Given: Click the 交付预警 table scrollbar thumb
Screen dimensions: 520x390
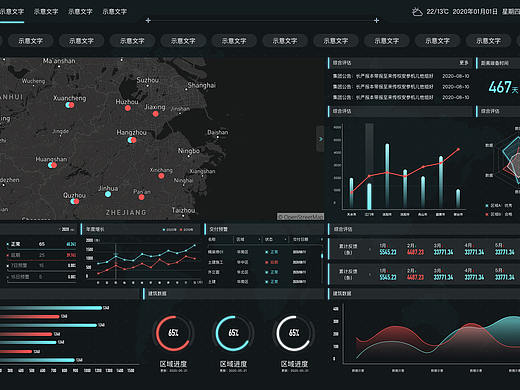Looking at the screenshot, I should click(x=322, y=256).
